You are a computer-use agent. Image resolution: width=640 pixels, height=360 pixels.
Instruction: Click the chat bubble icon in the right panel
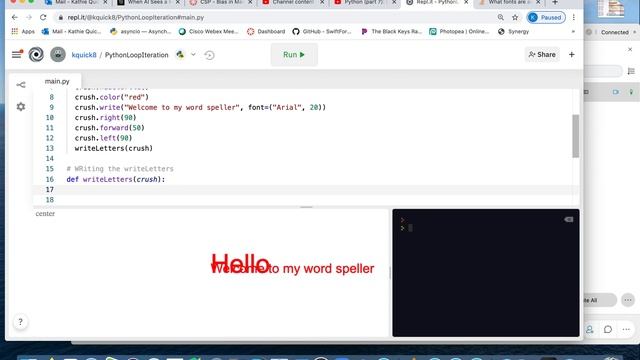click(608, 329)
